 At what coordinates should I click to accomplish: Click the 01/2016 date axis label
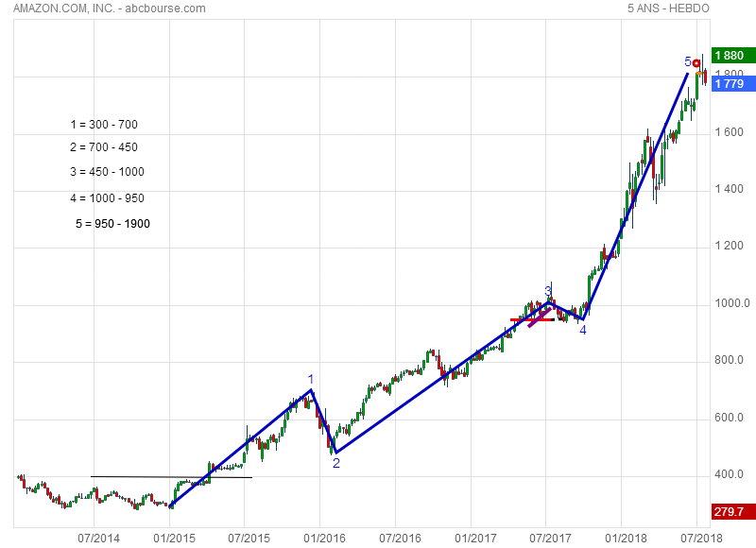324,538
